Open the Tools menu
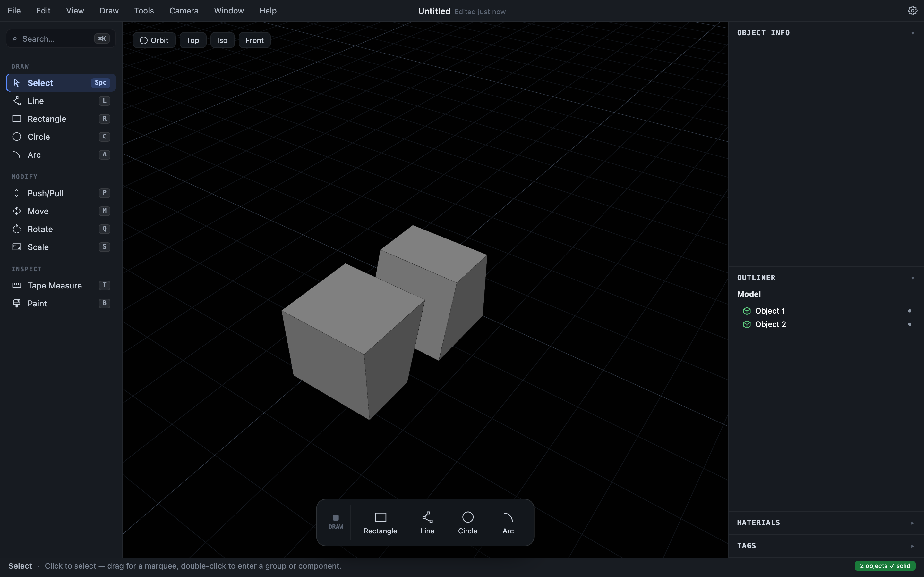This screenshot has width=924, height=577. pos(144,11)
